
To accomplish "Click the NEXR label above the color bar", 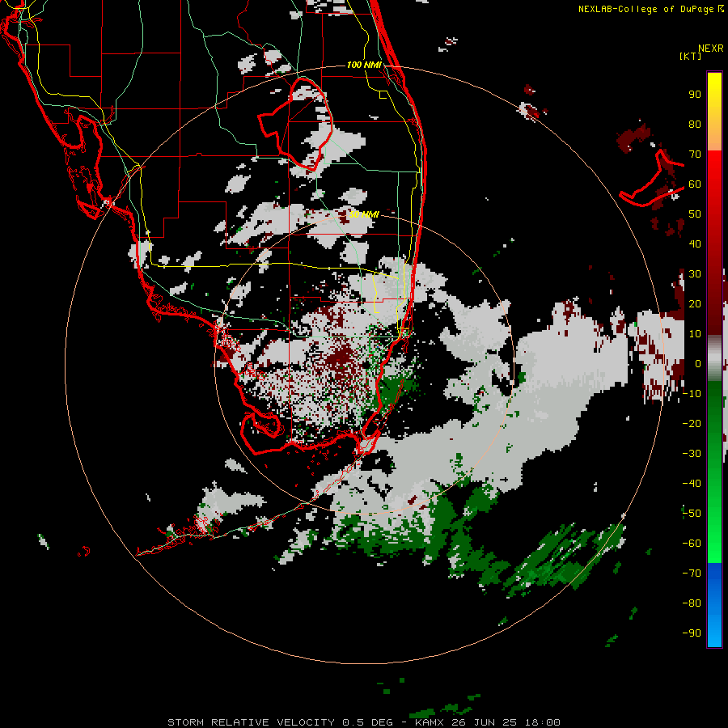I will pos(711,49).
